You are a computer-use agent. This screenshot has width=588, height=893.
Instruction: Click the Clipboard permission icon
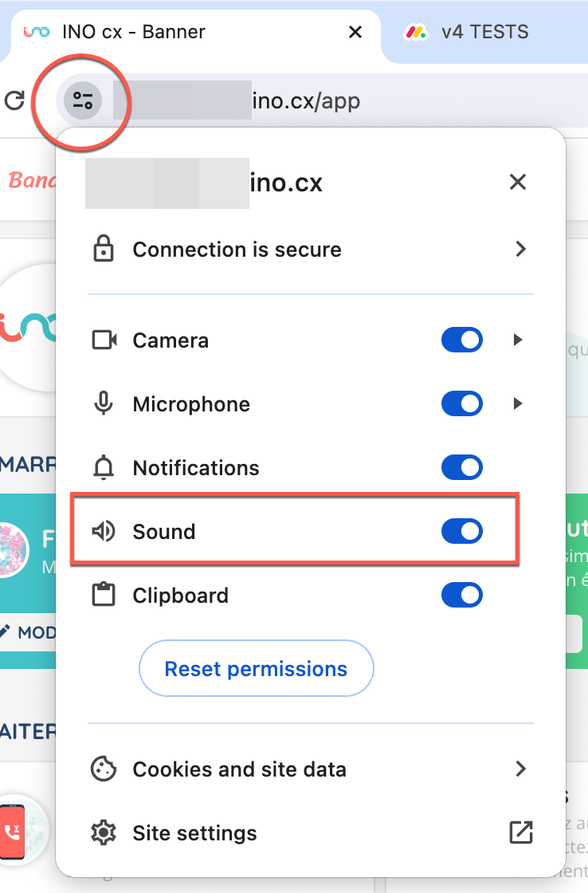104,596
